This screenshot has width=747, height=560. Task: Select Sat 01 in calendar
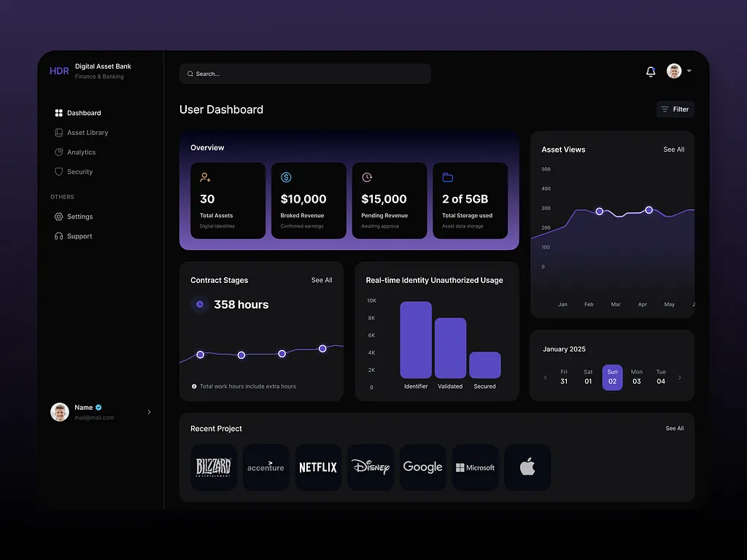pos(588,377)
